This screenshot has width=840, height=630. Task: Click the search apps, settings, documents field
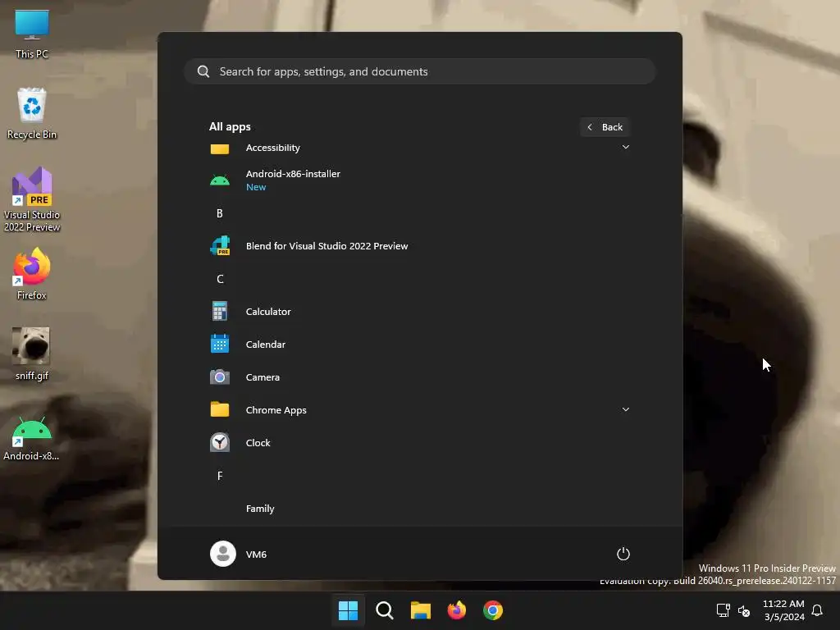click(x=419, y=71)
